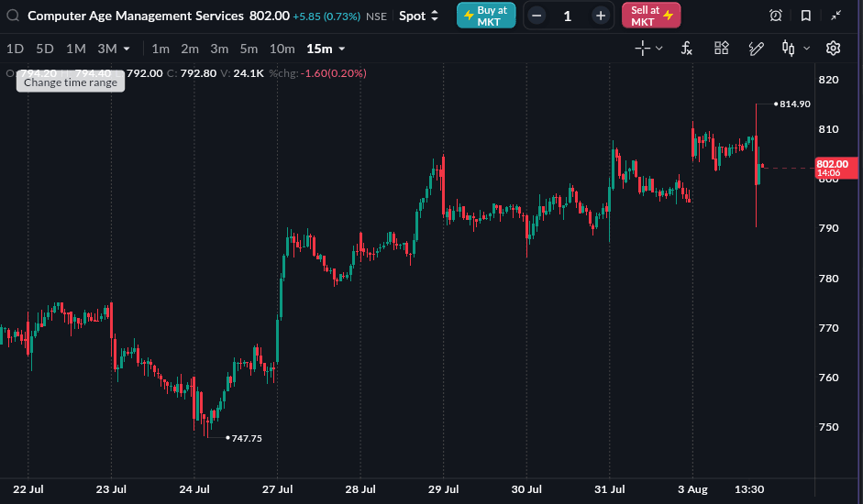Expand the 3M time range dropdown arrow

point(127,49)
